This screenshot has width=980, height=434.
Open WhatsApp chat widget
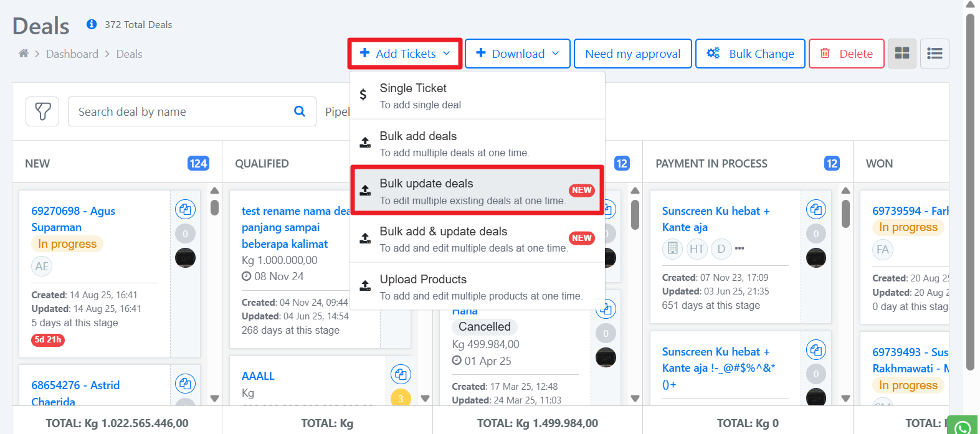coord(963,427)
